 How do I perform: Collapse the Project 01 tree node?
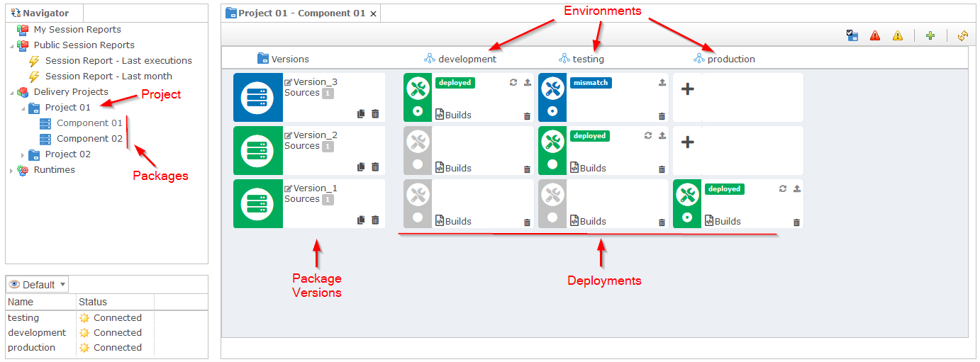[x=23, y=108]
